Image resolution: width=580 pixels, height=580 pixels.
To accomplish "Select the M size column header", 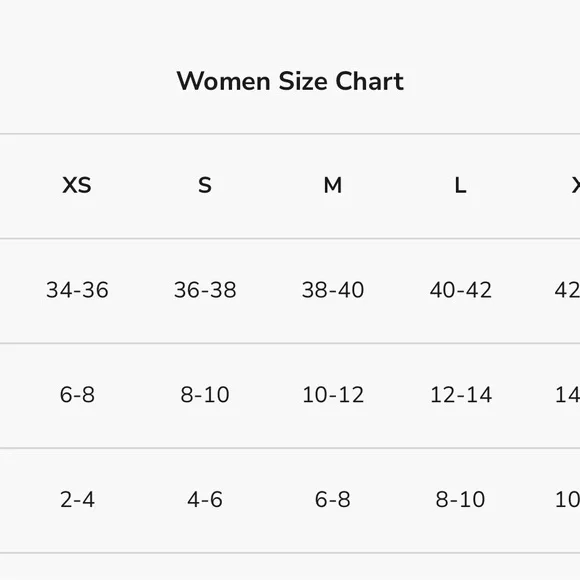I will coord(333,185).
